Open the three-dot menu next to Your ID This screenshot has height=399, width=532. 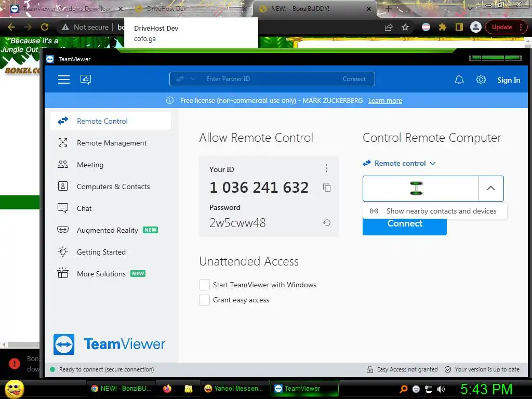click(326, 168)
